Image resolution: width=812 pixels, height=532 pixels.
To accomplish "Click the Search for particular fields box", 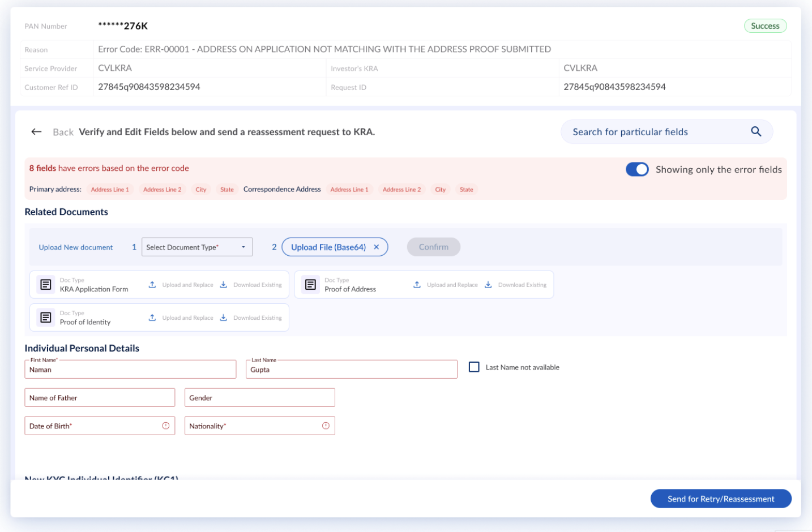I will coord(666,132).
